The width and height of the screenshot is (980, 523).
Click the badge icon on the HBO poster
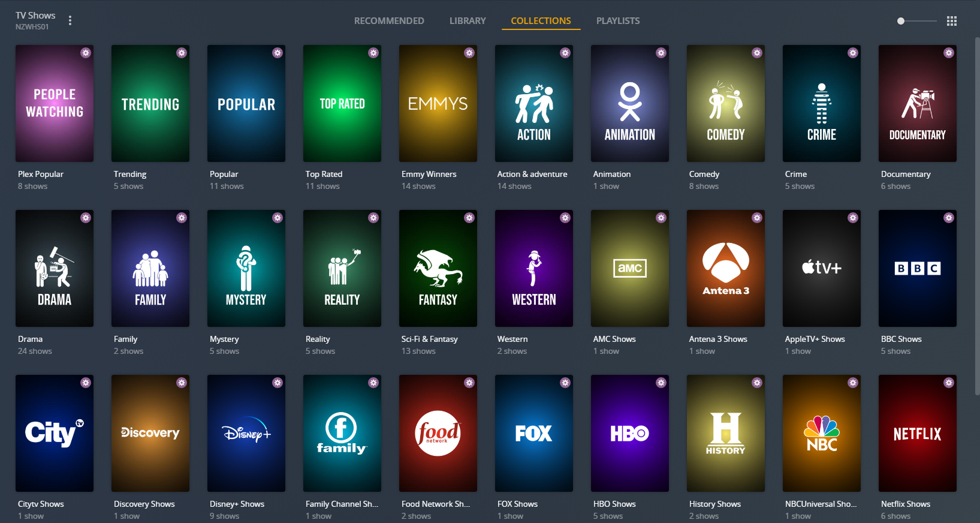(661, 383)
